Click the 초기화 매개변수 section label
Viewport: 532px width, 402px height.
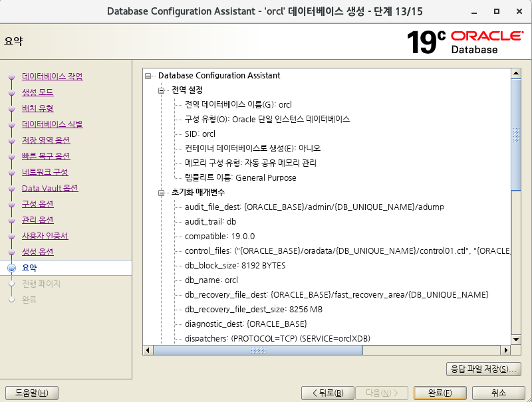(x=198, y=193)
